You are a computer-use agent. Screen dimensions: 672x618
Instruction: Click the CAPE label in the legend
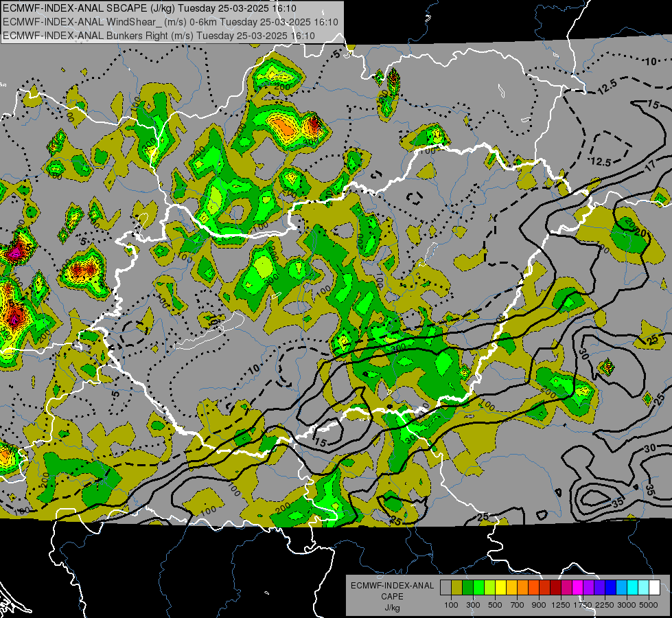(392, 597)
